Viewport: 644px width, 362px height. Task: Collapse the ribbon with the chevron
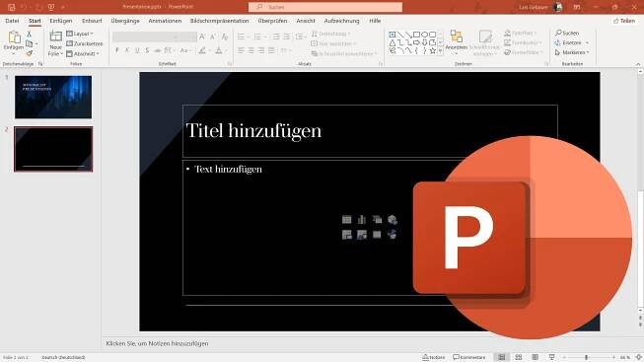click(638, 64)
